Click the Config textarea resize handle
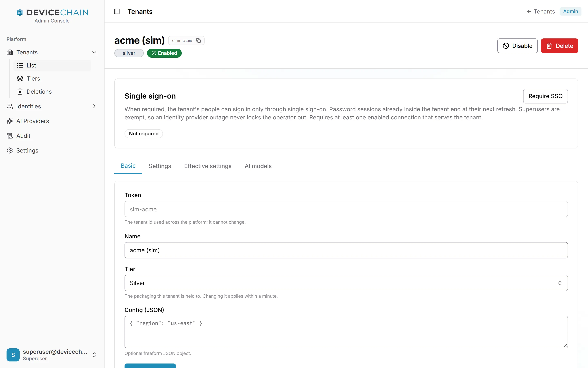This screenshot has height=368, width=588. pyautogui.click(x=565, y=346)
